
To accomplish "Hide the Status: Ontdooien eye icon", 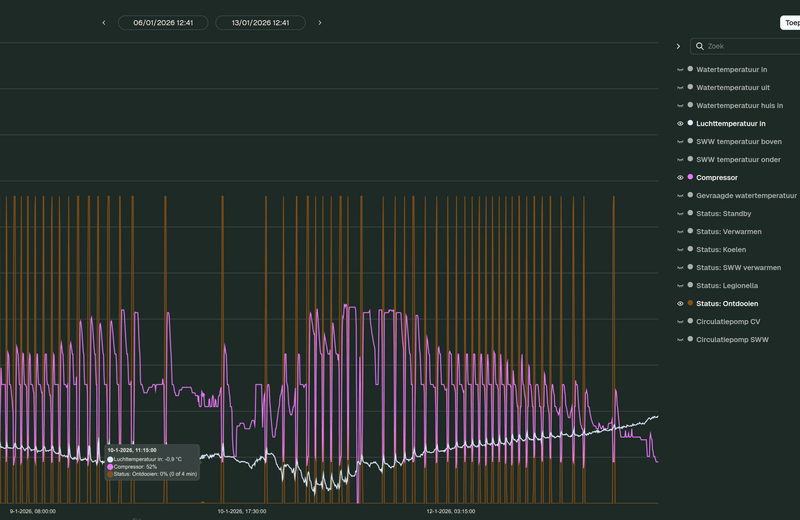I will pos(680,304).
